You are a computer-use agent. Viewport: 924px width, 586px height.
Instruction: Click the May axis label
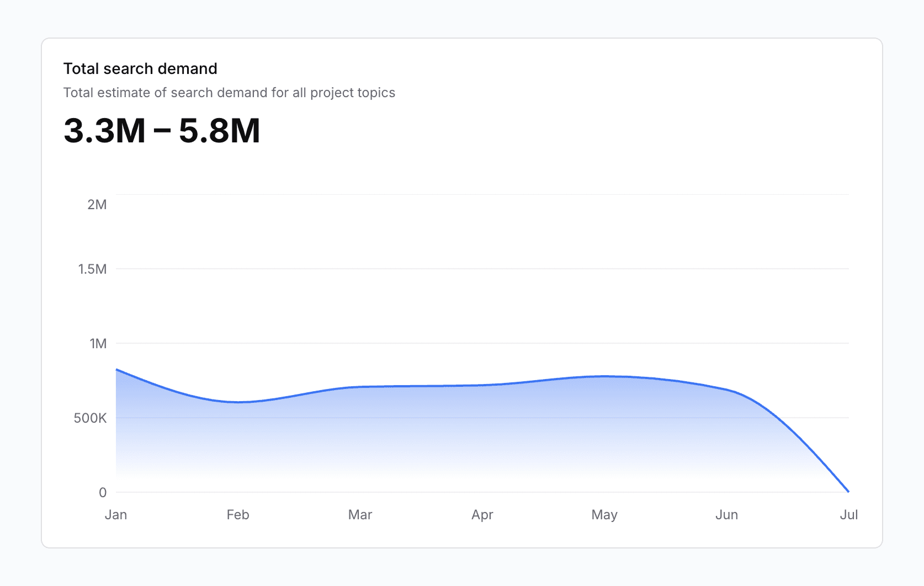pos(604,514)
